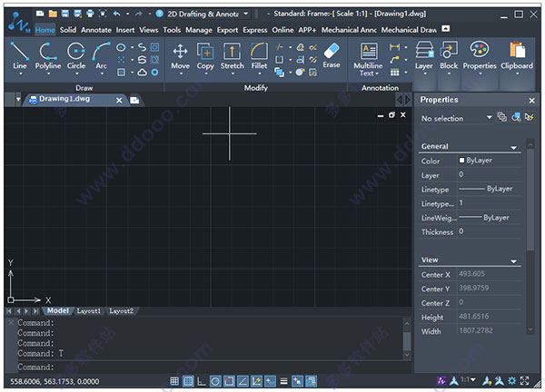The image size is (545, 392).
Task: Close the Properties panel
Action: click(531, 101)
